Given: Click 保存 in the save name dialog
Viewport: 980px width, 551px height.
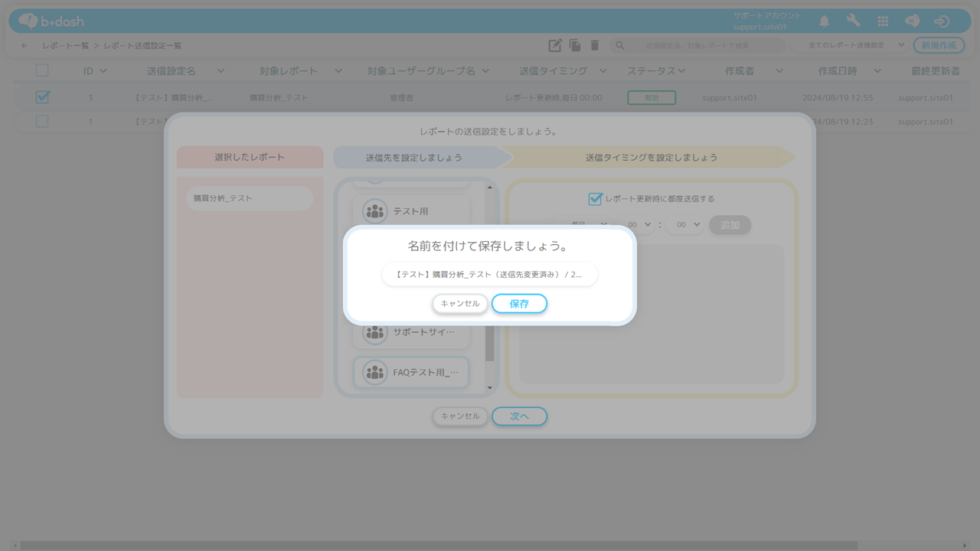Looking at the screenshot, I should [519, 304].
